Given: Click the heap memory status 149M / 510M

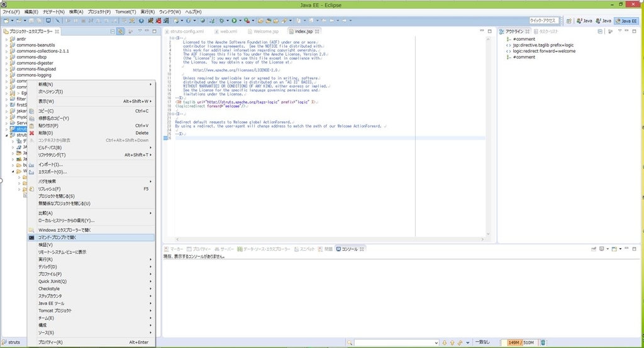Looking at the screenshot, I should tap(521, 342).
